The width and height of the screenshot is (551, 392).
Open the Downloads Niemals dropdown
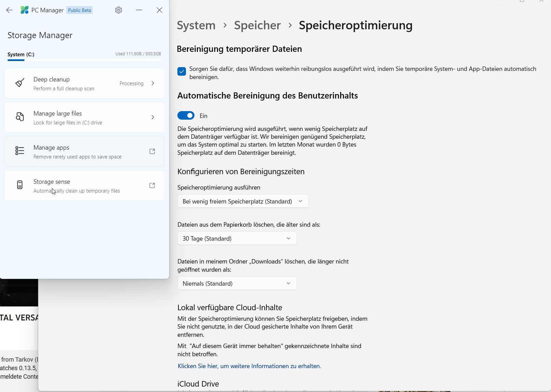[x=237, y=283]
